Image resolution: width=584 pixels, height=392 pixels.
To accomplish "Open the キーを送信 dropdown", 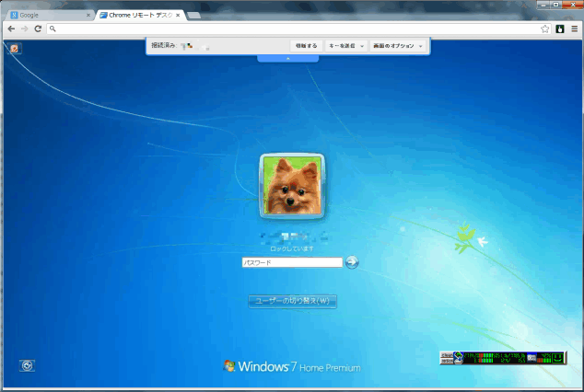I will point(346,46).
